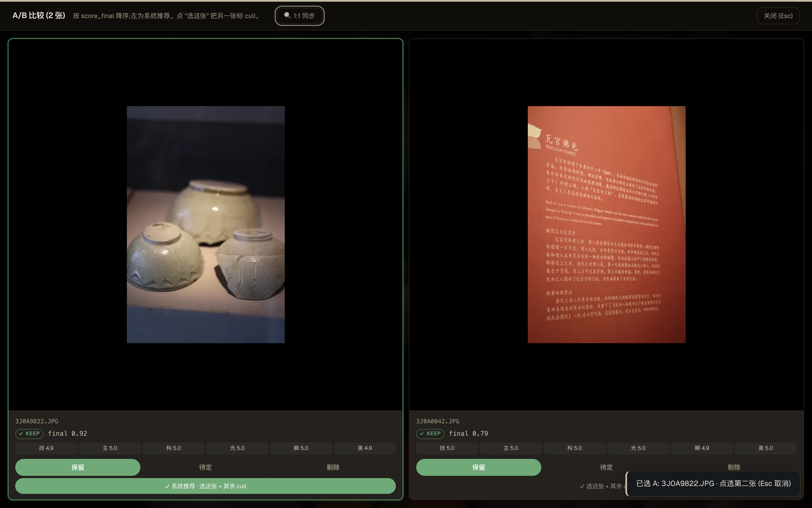812x508 pixels.
Task: Mark 3J0A0042.JPG as 待定
Action: tap(606, 467)
